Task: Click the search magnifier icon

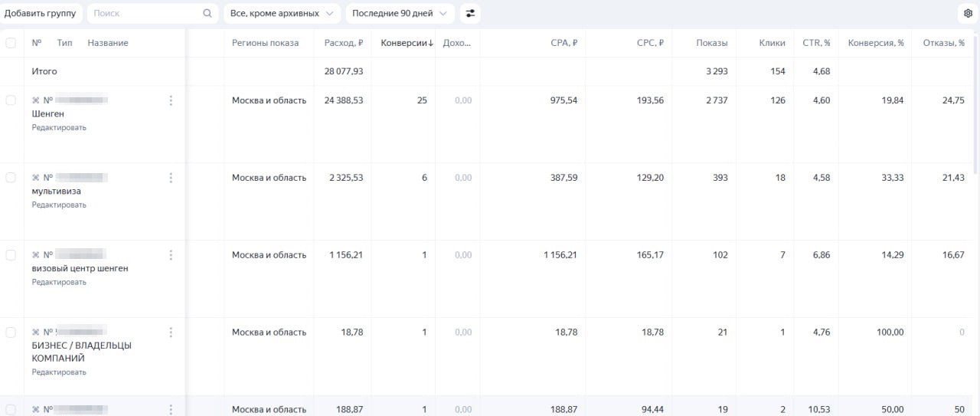Action: (207, 13)
